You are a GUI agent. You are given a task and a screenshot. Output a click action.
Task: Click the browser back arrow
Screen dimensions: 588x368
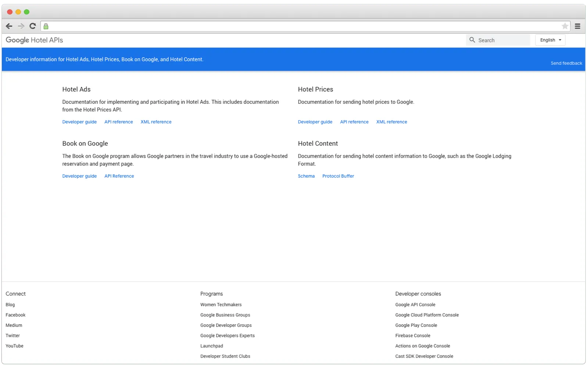[9, 26]
